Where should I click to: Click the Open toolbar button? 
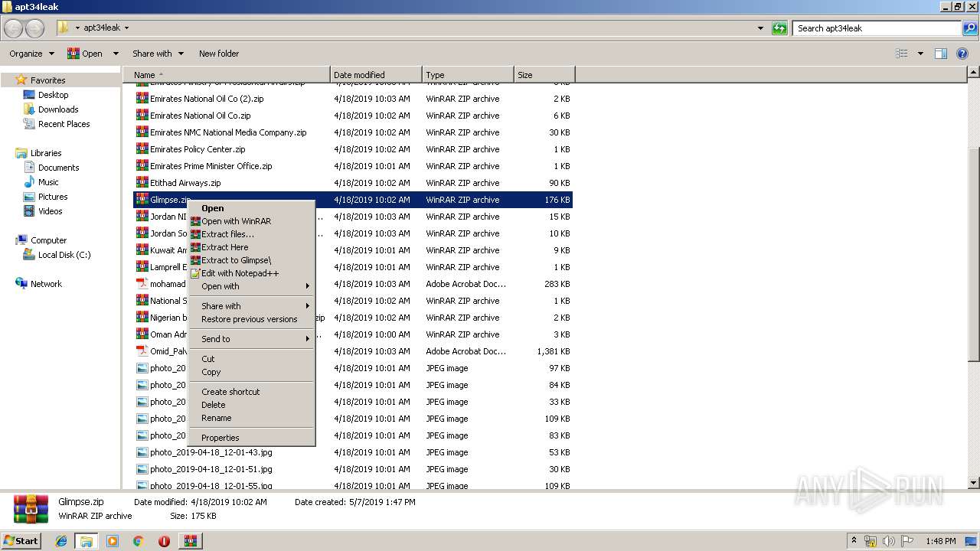pos(85,54)
